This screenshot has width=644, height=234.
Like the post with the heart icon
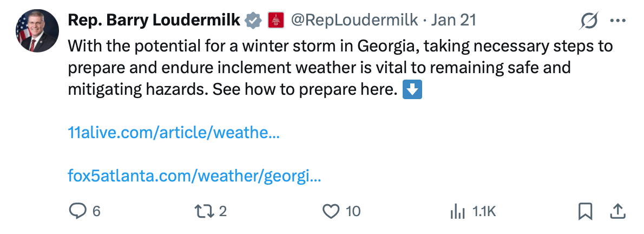point(331,211)
